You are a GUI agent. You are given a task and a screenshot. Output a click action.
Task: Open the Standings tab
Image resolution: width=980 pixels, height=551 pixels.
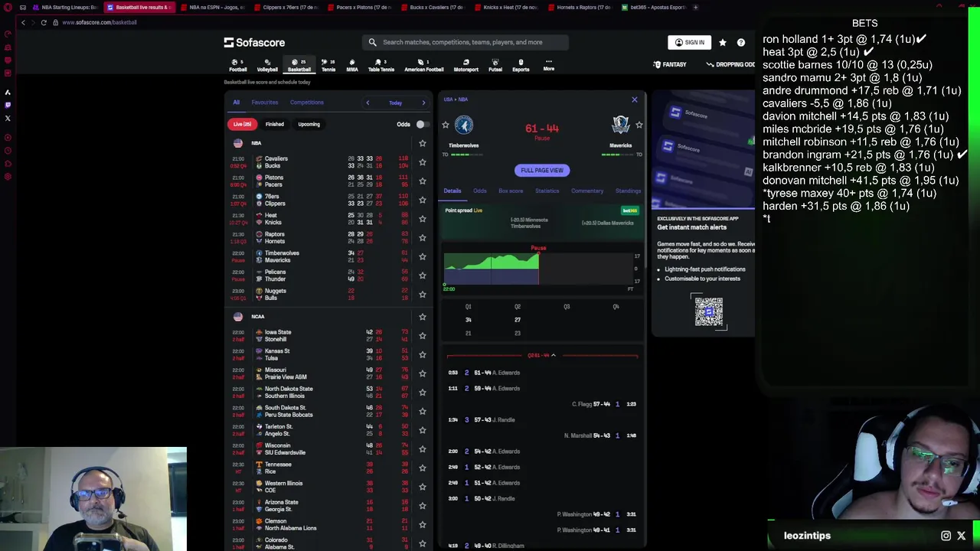628,191
